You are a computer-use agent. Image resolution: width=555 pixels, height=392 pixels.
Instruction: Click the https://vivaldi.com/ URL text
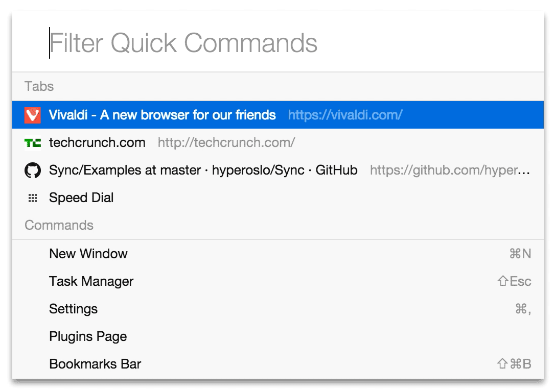point(345,115)
